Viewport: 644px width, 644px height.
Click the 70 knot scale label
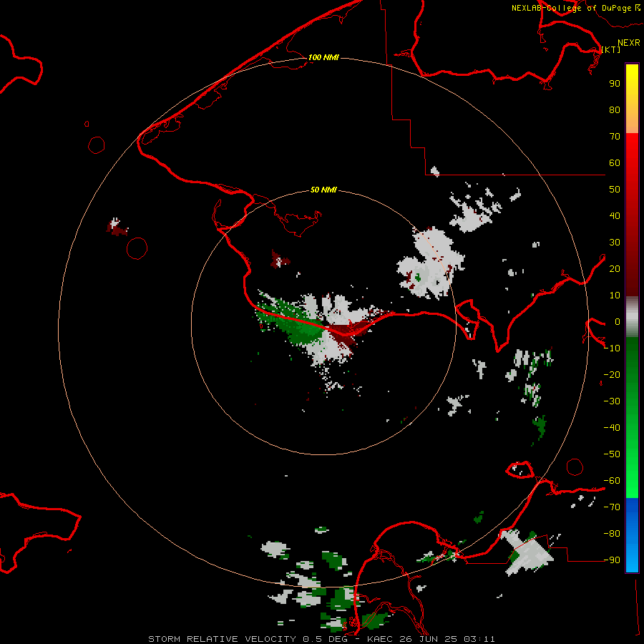pos(615,137)
